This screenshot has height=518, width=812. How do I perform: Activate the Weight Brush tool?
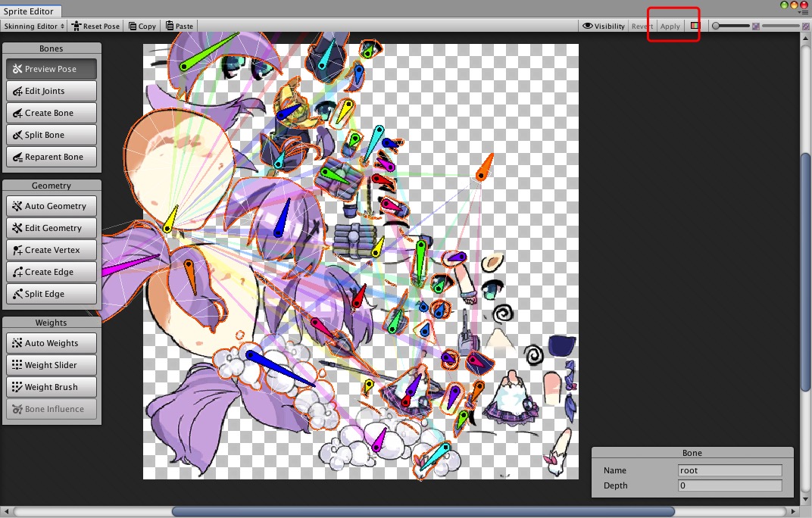pyautogui.click(x=51, y=387)
